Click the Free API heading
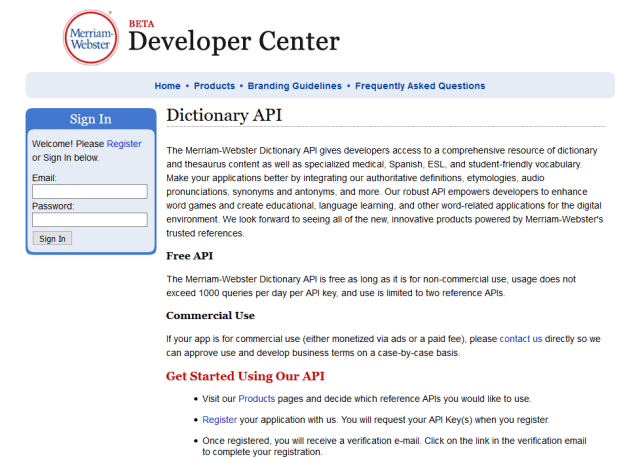Image resolution: width=640 pixels, height=459 pixels. pyautogui.click(x=189, y=256)
